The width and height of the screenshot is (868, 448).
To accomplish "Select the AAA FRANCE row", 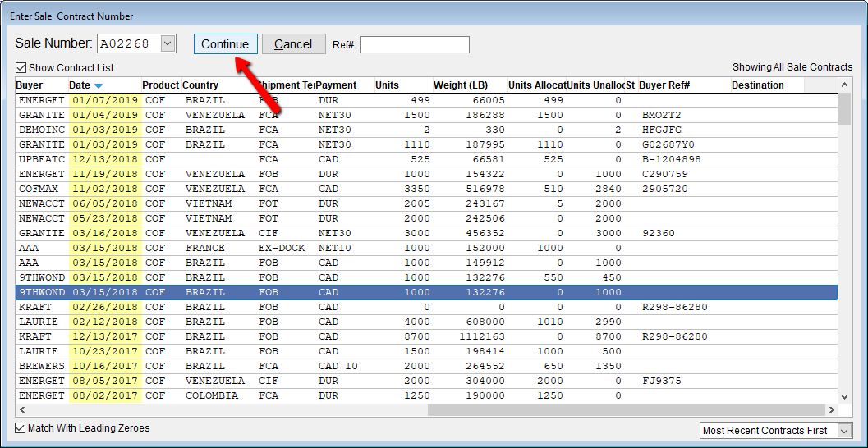I will point(426,248).
